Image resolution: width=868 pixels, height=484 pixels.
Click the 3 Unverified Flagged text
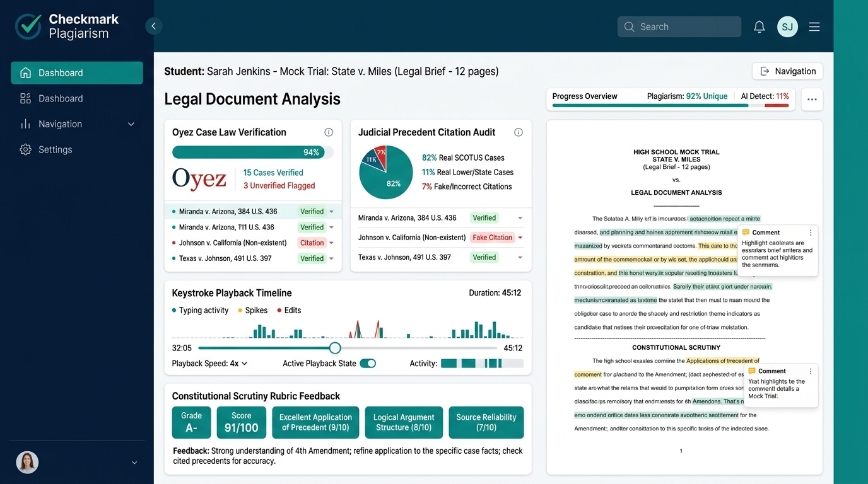[279, 186]
